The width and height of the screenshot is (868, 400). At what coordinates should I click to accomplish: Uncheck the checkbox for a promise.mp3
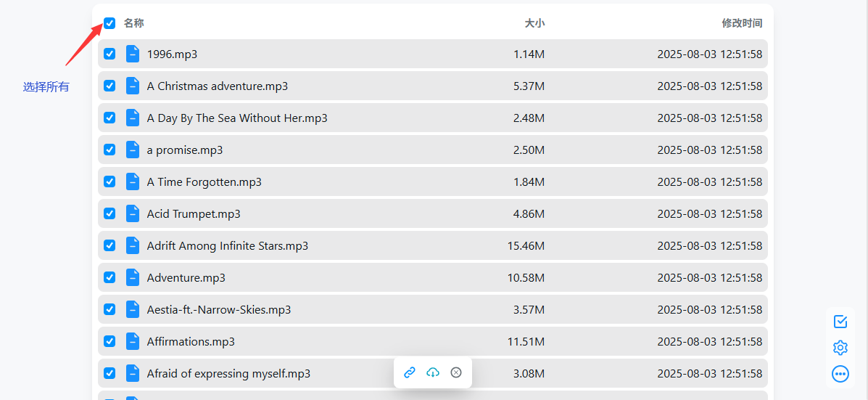click(x=109, y=150)
